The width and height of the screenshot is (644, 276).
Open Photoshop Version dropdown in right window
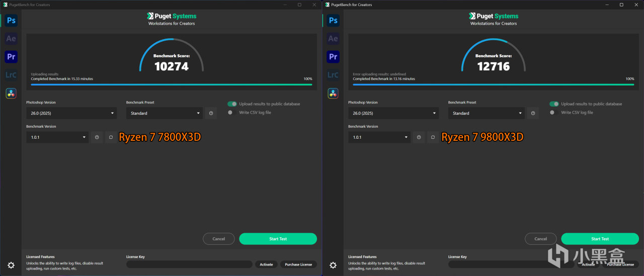[393, 113]
